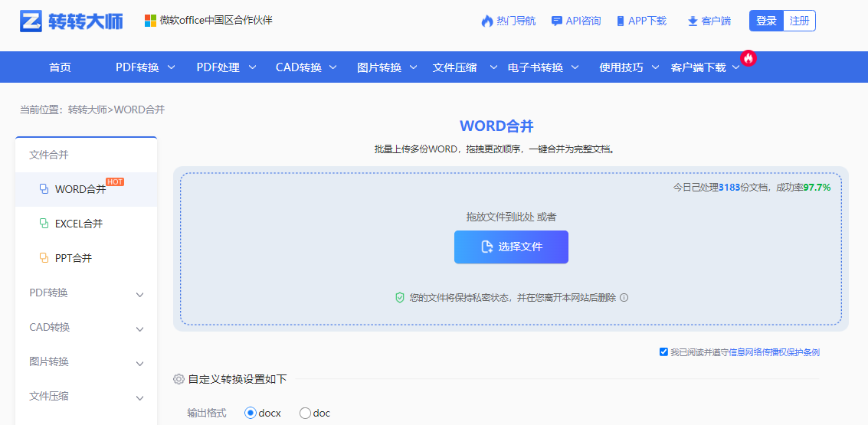Open the PDF转换 nav dropdown arrow

coord(171,67)
